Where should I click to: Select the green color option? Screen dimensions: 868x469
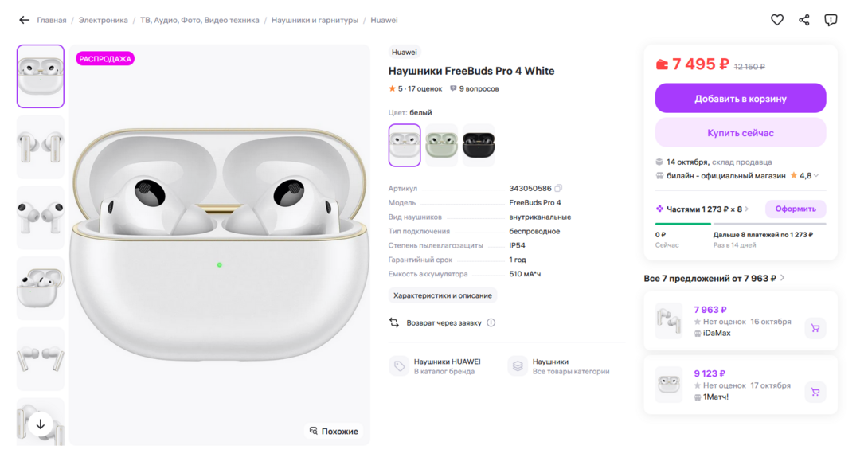(x=441, y=145)
